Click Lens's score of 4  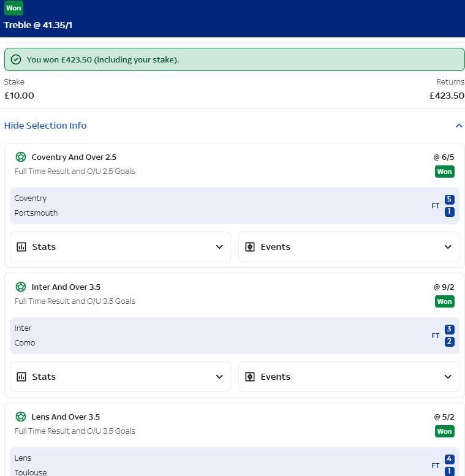(x=450, y=459)
